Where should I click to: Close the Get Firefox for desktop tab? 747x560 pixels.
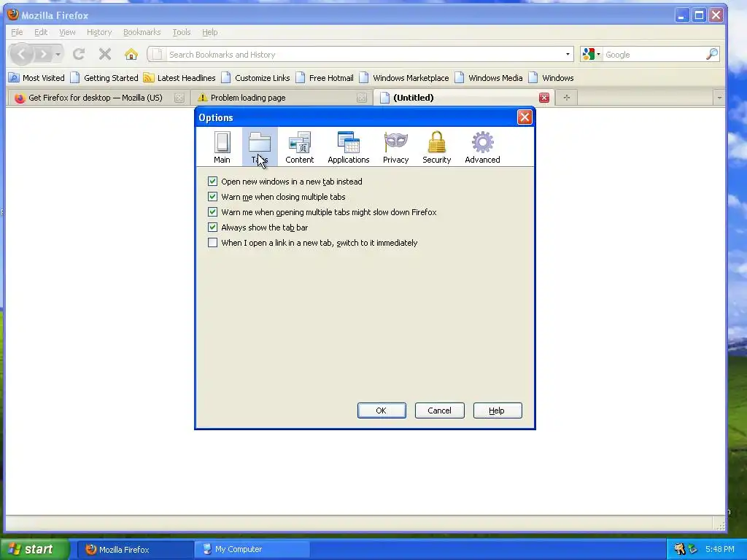(179, 98)
